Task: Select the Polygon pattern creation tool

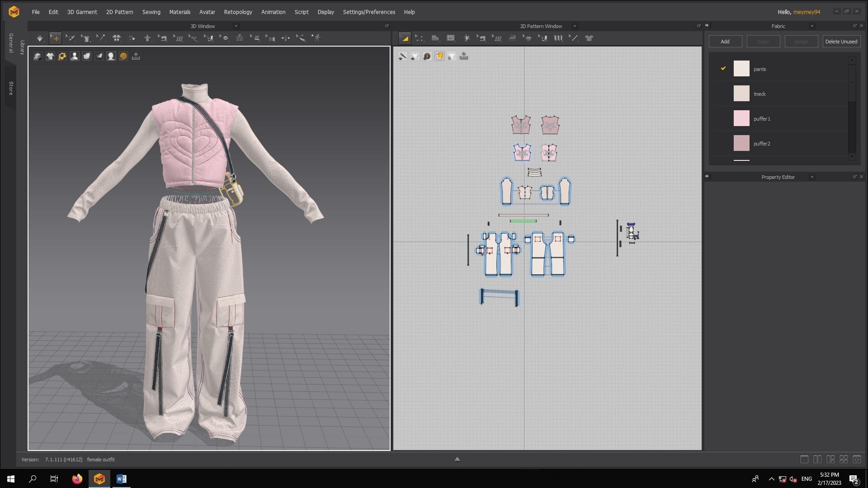Action: pos(435,38)
